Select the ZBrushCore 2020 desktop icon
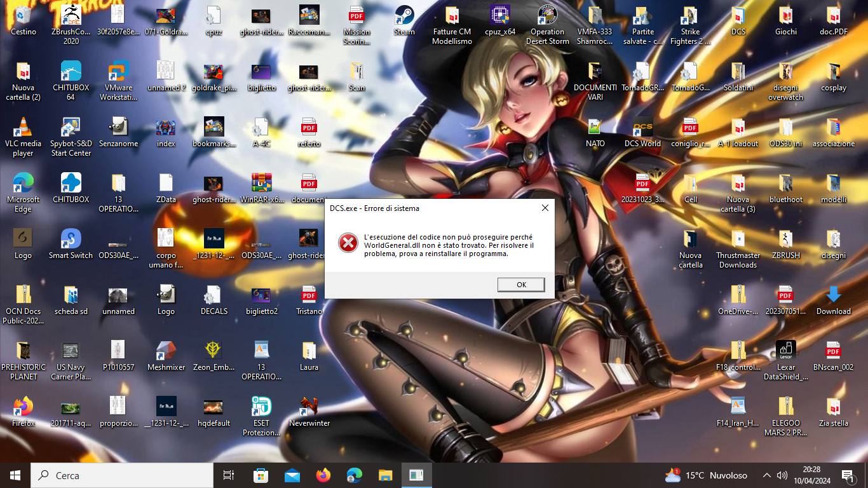Viewport: 868px width, 488px height. point(71,24)
